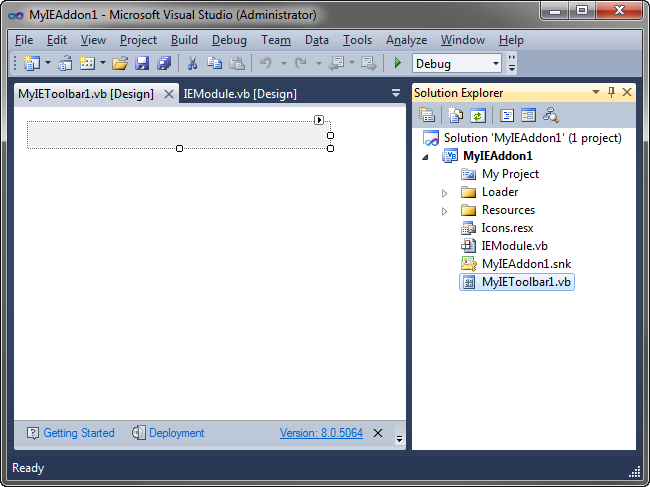Click the Open File folder icon
The image size is (650, 487).
(120, 63)
